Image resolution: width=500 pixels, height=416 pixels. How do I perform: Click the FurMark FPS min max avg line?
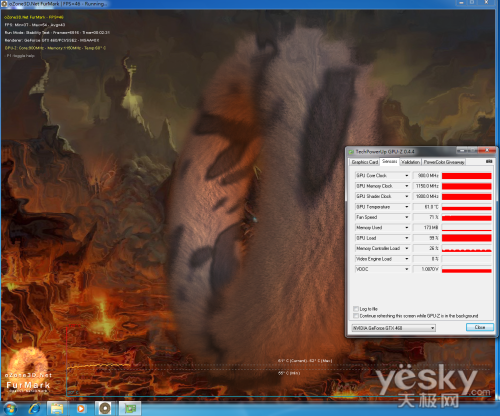coord(35,25)
